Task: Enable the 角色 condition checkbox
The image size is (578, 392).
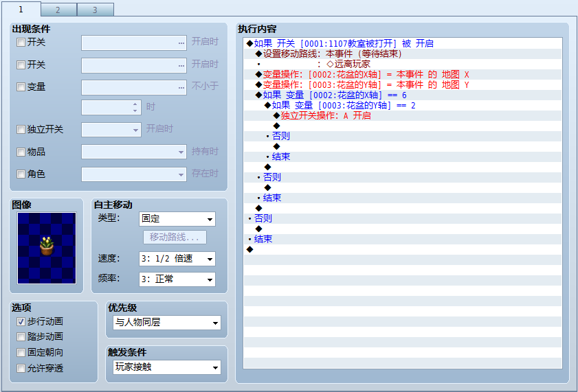Action: coord(21,174)
